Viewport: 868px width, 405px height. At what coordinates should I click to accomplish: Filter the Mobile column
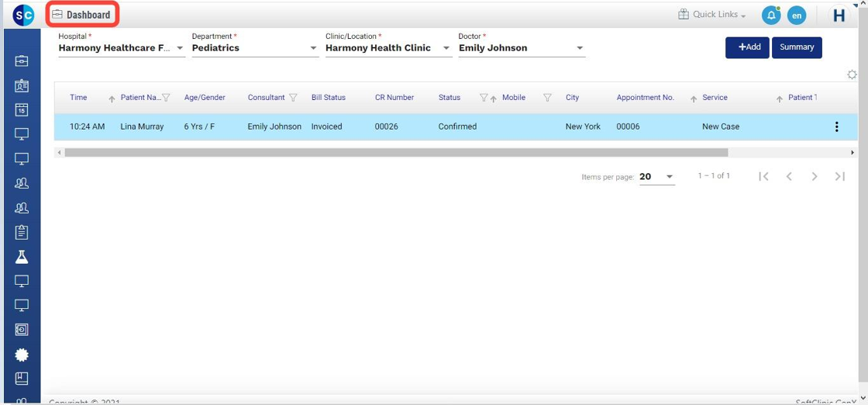point(547,98)
